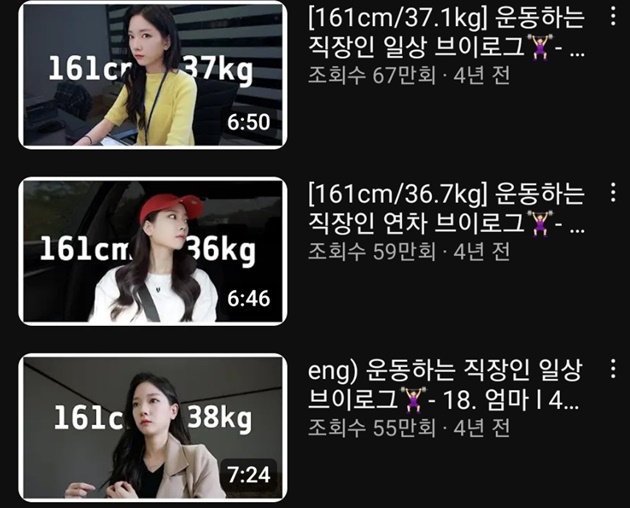Screen dimensions: 630x508
Task: Select the 조회수 59만회 view count text
Action: [x=372, y=252]
